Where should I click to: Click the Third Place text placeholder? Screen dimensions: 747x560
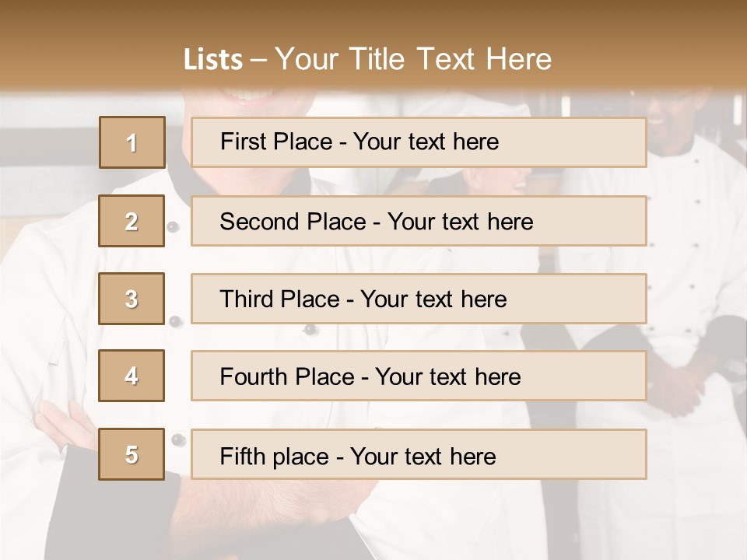click(419, 299)
